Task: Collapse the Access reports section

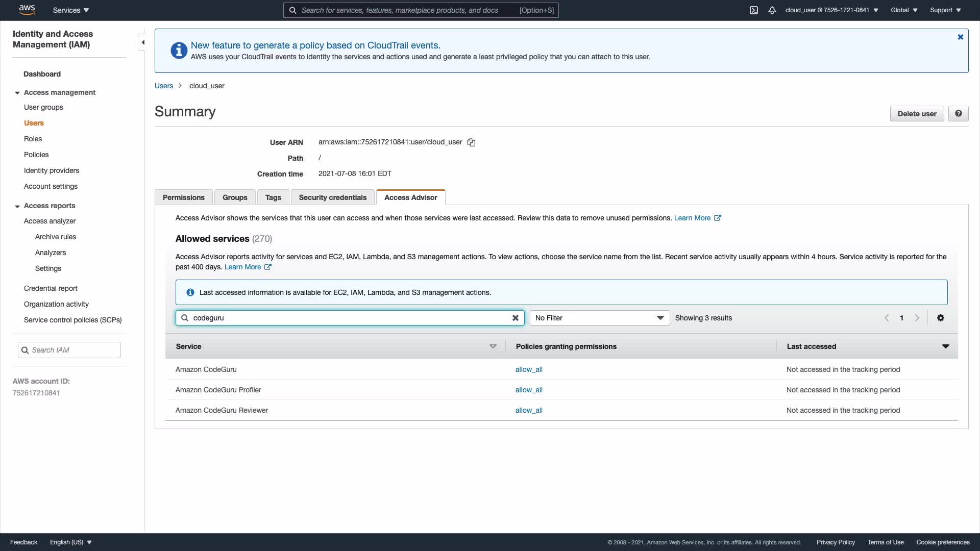Action: 17,206
